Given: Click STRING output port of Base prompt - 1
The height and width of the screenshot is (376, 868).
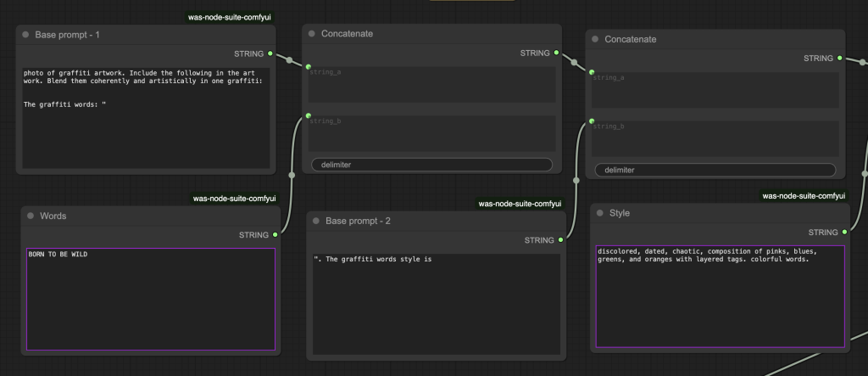Looking at the screenshot, I should pyautogui.click(x=270, y=53).
